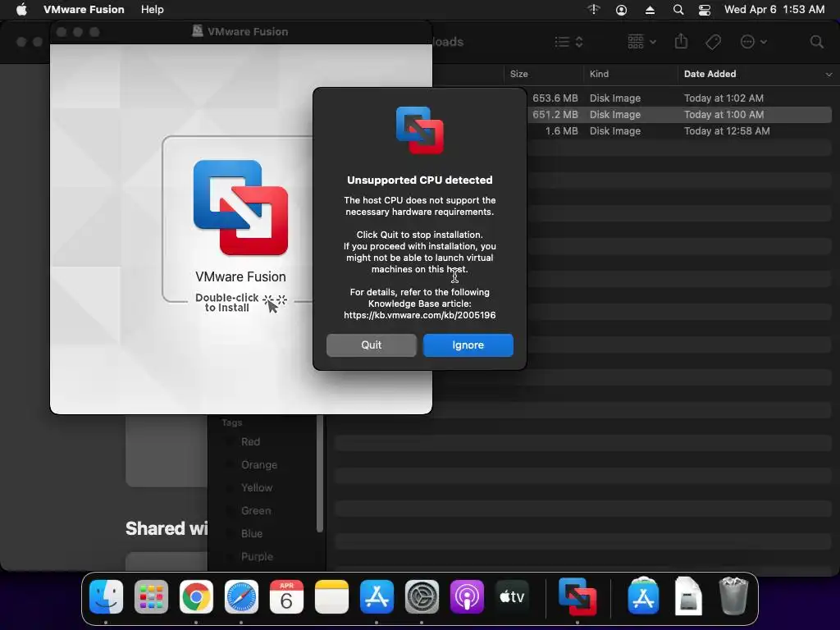Select the Purple tag in the Finder sidebar
This screenshot has height=630, width=840.
click(257, 557)
